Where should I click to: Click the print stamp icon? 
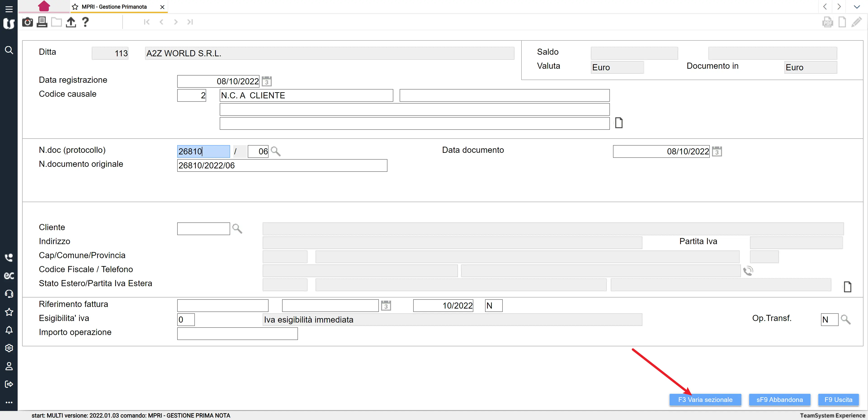pos(42,22)
